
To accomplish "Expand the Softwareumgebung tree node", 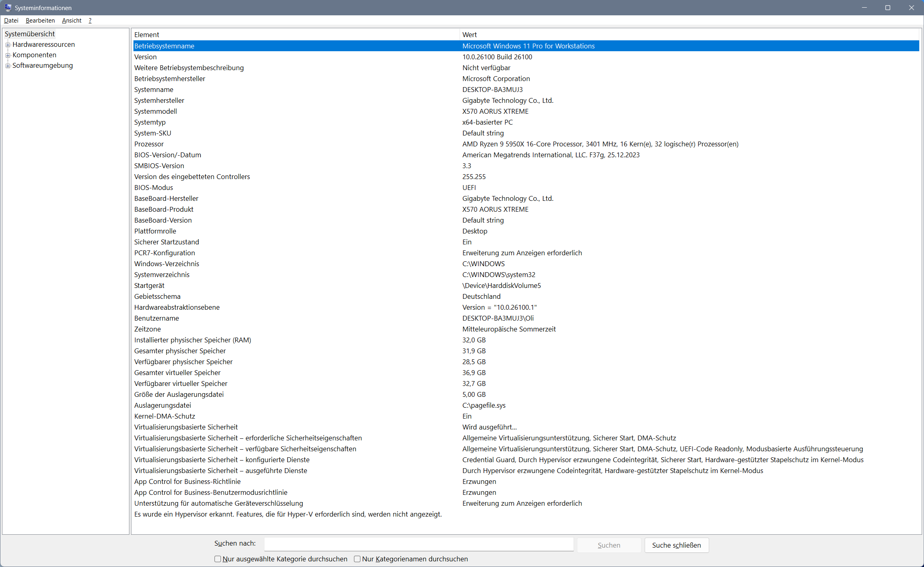I will tap(8, 66).
